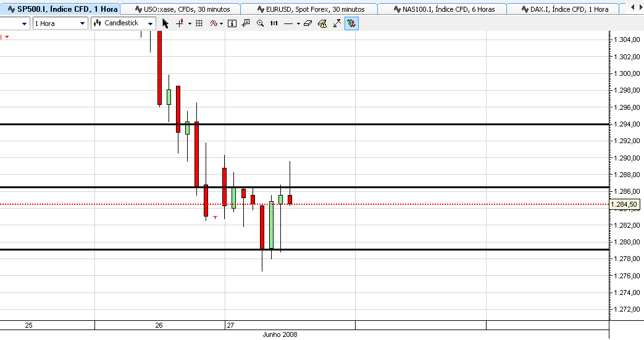Select the eraser tool
The width and height of the screenshot is (644, 340).
[308, 23]
